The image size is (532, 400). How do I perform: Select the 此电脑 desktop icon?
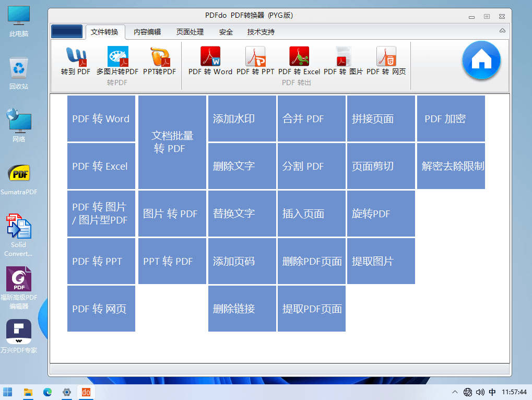click(x=19, y=21)
